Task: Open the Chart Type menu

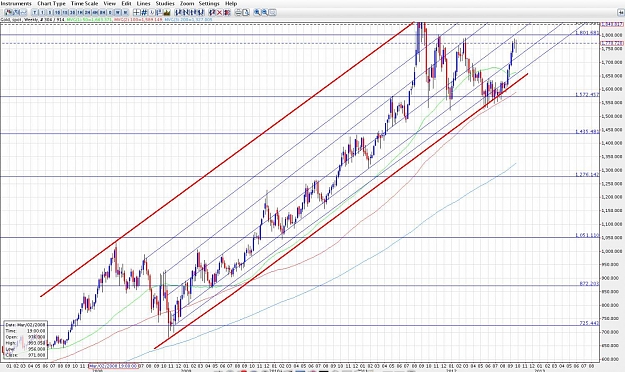Action: (51, 3)
